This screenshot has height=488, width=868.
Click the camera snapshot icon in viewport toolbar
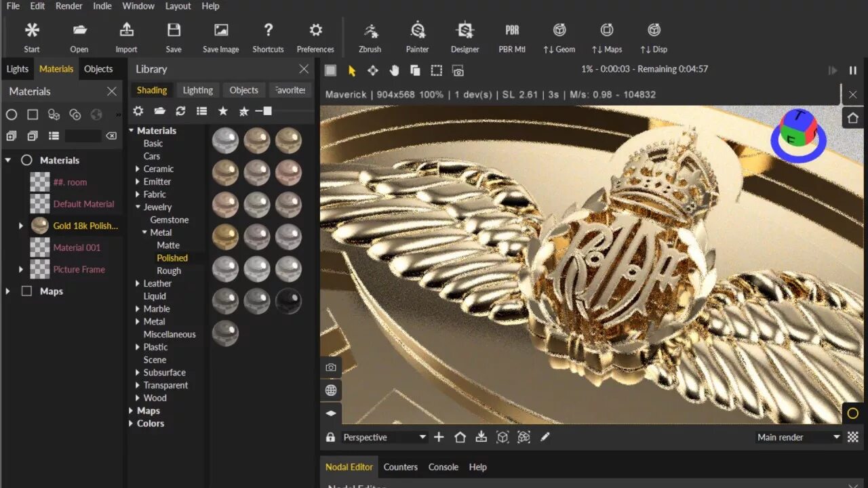(x=458, y=70)
